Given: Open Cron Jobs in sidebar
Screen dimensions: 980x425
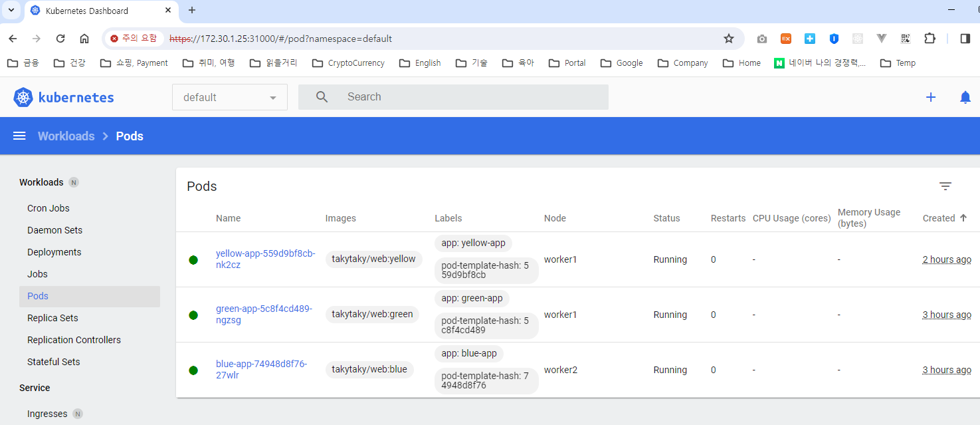Looking at the screenshot, I should [x=49, y=208].
